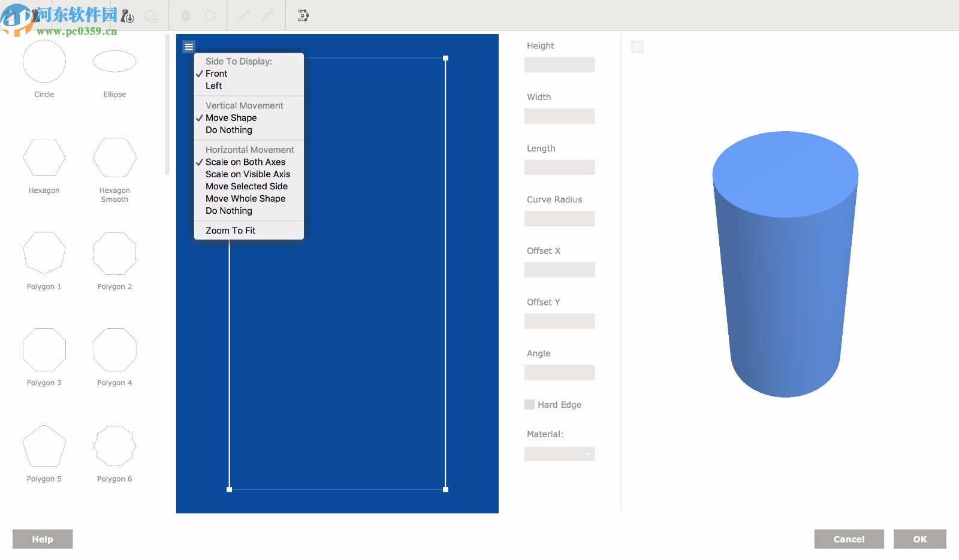Choose Scale on Visible Axis option
This screenshot has height=560, width=959.
248,174
